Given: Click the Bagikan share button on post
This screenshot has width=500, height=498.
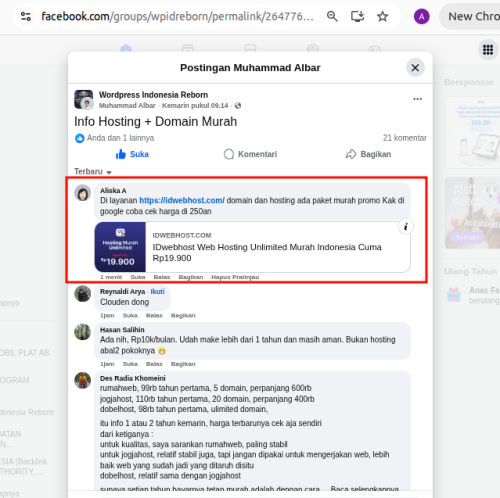Looking at the screenshot, I should tap(368, 154).
